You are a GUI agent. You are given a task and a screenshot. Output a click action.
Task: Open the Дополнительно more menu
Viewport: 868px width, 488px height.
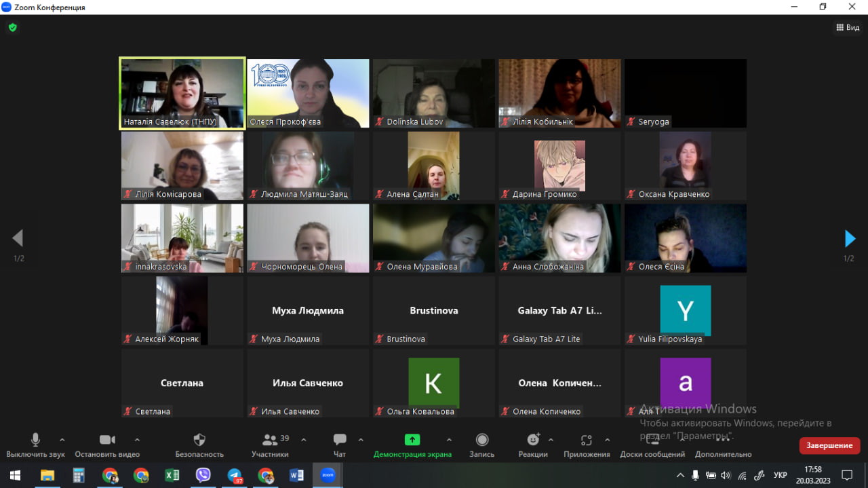coord(723,440)
